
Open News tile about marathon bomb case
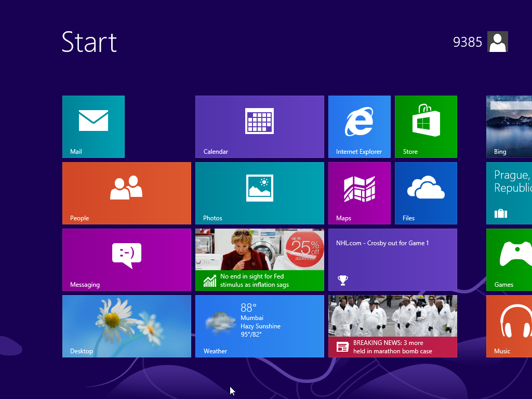[x=393, y=326]
